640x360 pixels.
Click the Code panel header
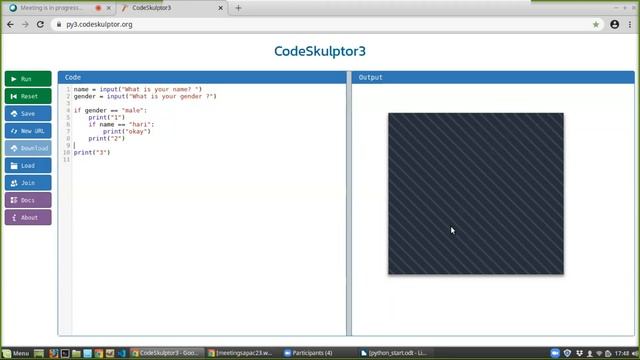pyautogui.click(x=202, y=77)
